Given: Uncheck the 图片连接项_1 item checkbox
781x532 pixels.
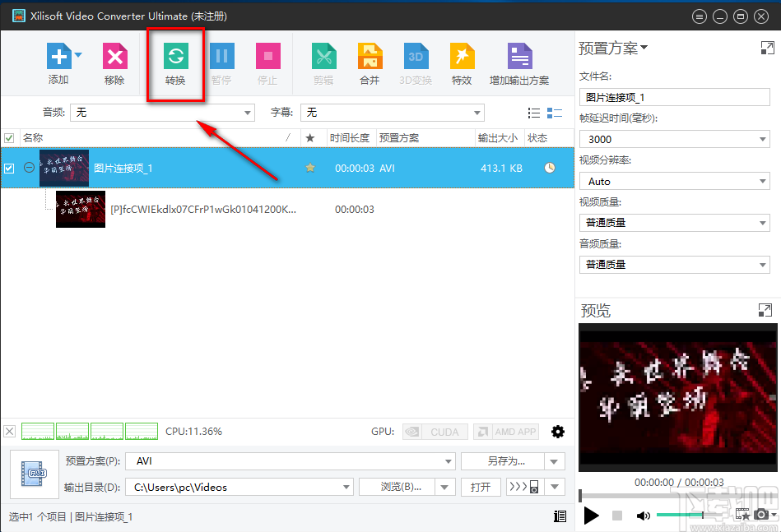Looking at the screenshot, I should 10,168.
